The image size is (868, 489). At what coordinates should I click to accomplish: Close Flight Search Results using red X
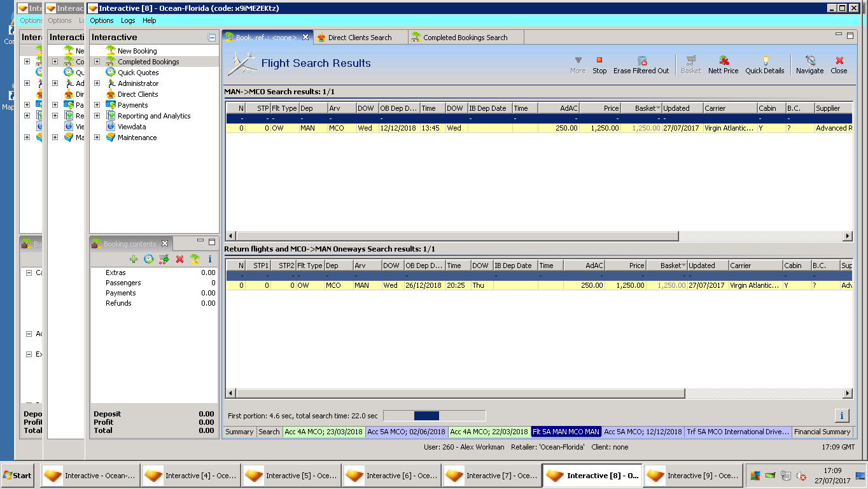(839, 60)
